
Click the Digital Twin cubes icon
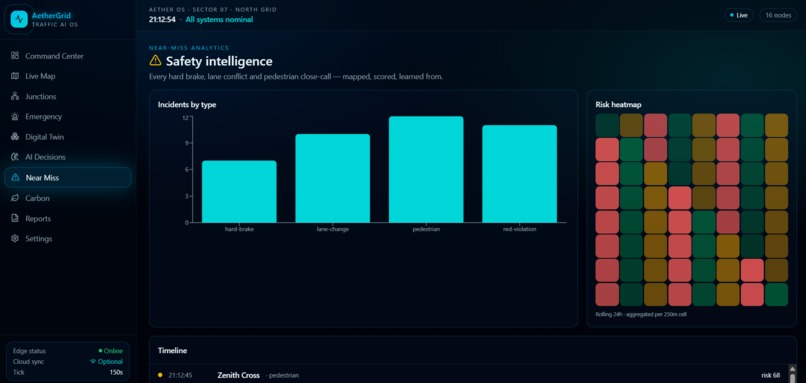point(15,137)
